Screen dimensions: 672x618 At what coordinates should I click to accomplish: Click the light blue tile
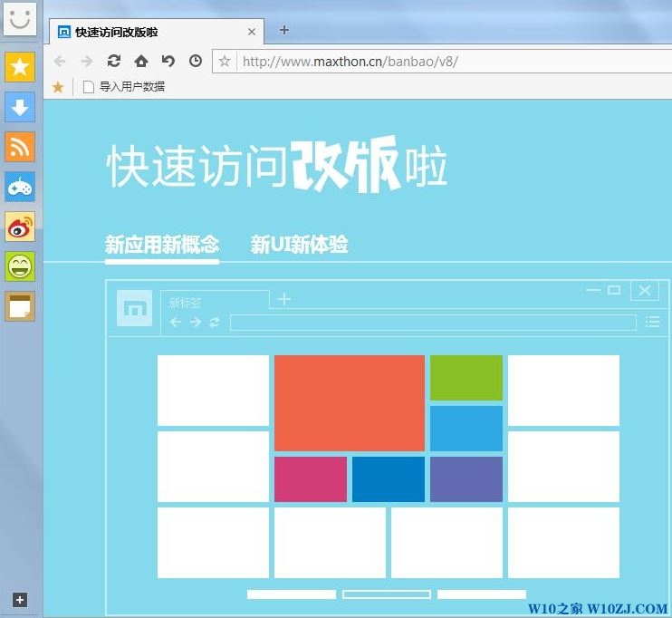tap(466, 429)
